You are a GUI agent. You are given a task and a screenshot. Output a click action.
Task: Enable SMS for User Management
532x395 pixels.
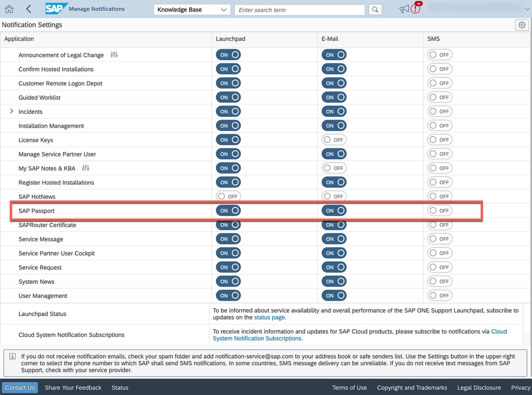tap(440, 296)
